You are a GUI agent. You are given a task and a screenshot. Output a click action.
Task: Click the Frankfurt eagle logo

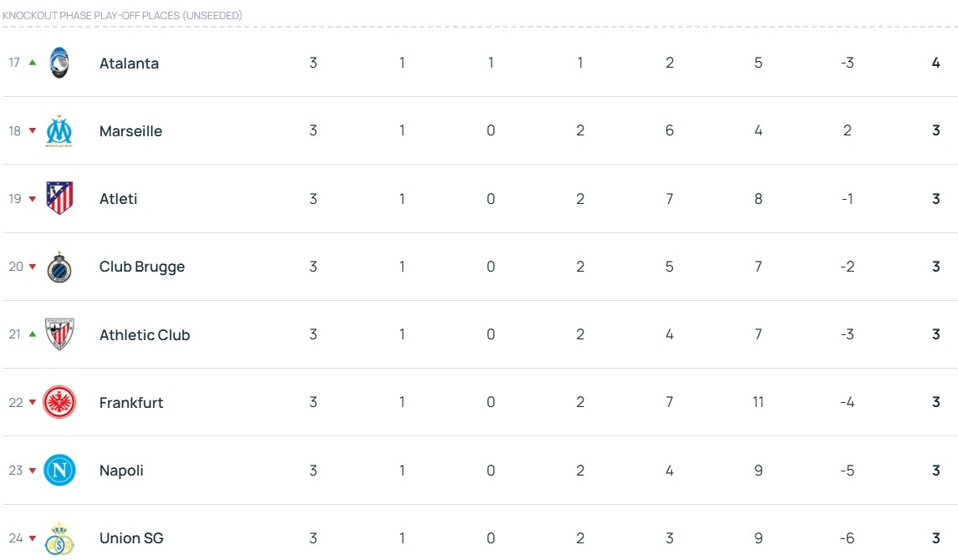pos(59,403)
